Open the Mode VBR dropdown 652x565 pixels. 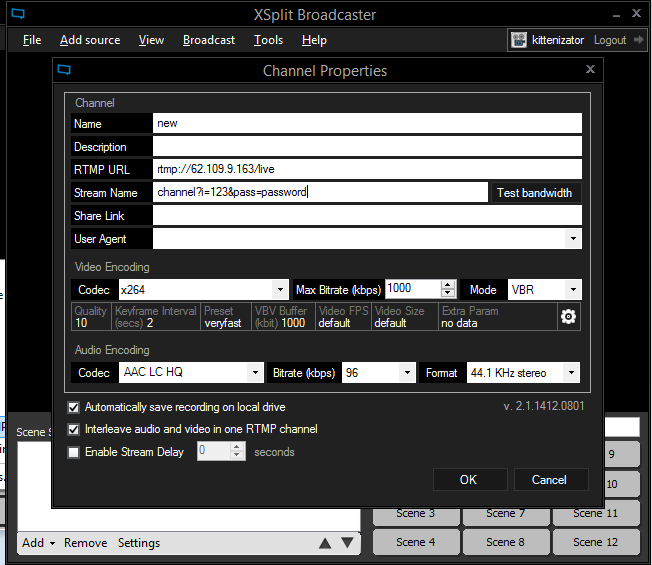pyautogui.click(x=573, y=290)
